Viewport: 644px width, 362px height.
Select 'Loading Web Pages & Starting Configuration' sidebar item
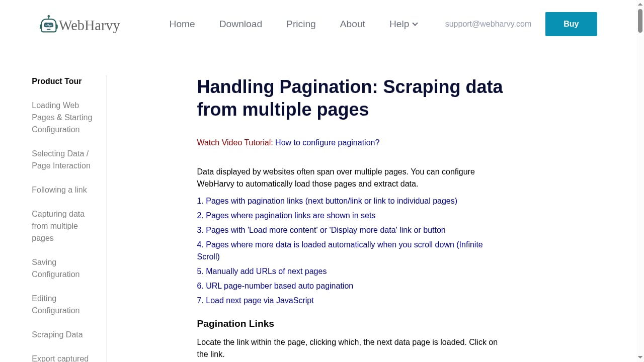(62, 117)
